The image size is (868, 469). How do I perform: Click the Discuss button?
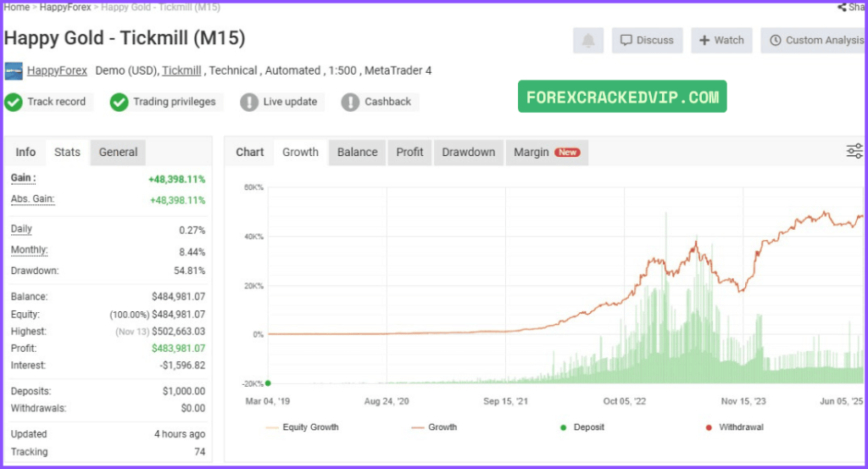647,41
